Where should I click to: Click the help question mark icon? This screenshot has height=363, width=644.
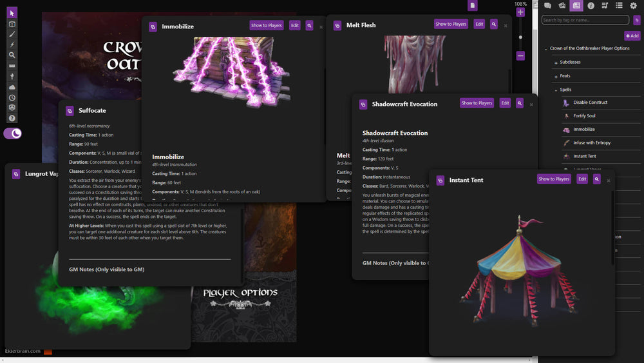pos(12,119)
